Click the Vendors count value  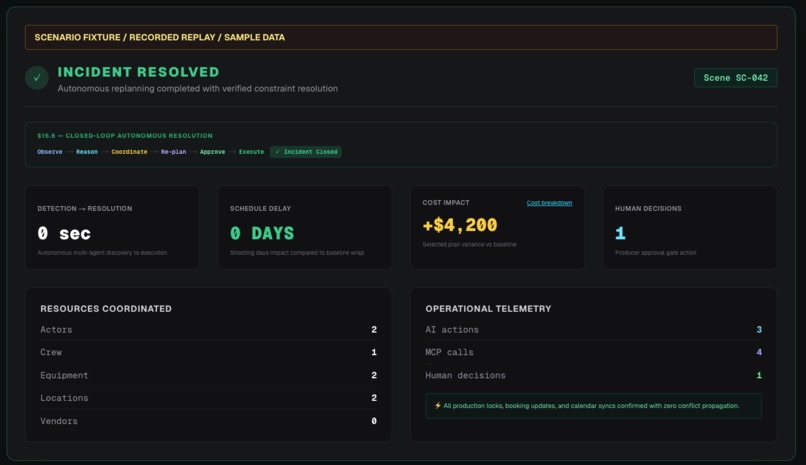point(374,421)
